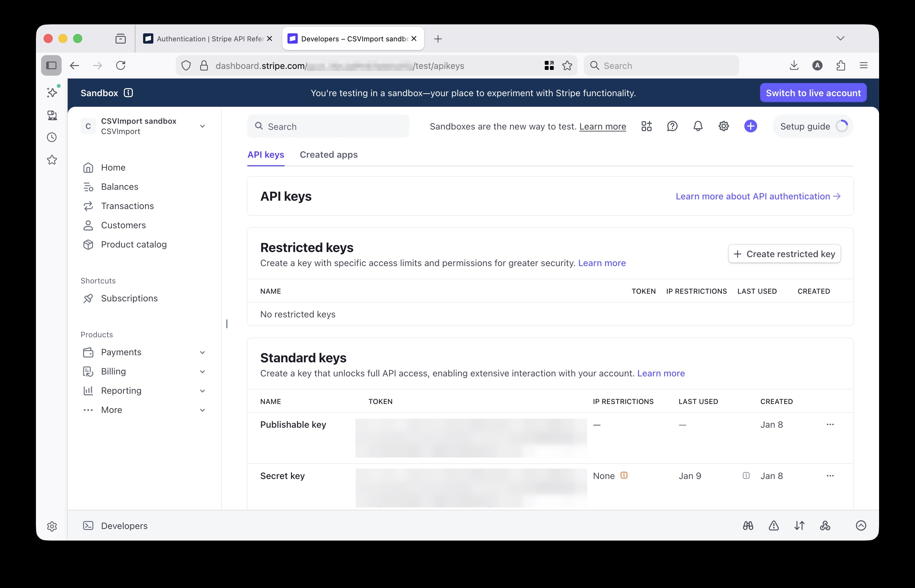Click the purple plus create icon
The height and width of the screenshot is (588, 915).
(750, 126)
